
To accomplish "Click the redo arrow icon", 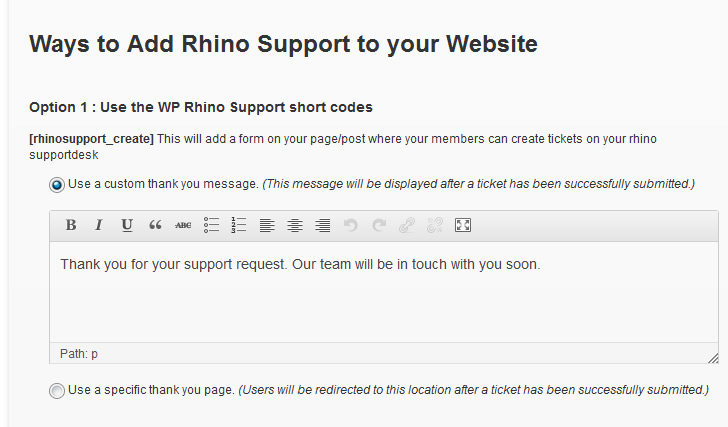I will tap(379, 225).
